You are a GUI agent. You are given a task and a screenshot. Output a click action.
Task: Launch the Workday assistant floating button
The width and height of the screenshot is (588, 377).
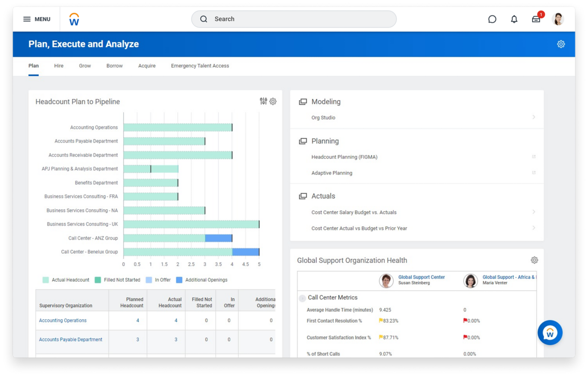[x=550, y=333]
